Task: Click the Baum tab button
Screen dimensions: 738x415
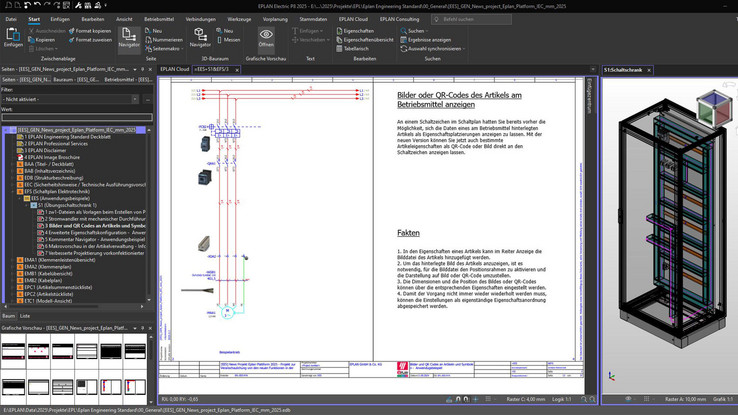Action: pyautogui.click(x=8, y=316)
